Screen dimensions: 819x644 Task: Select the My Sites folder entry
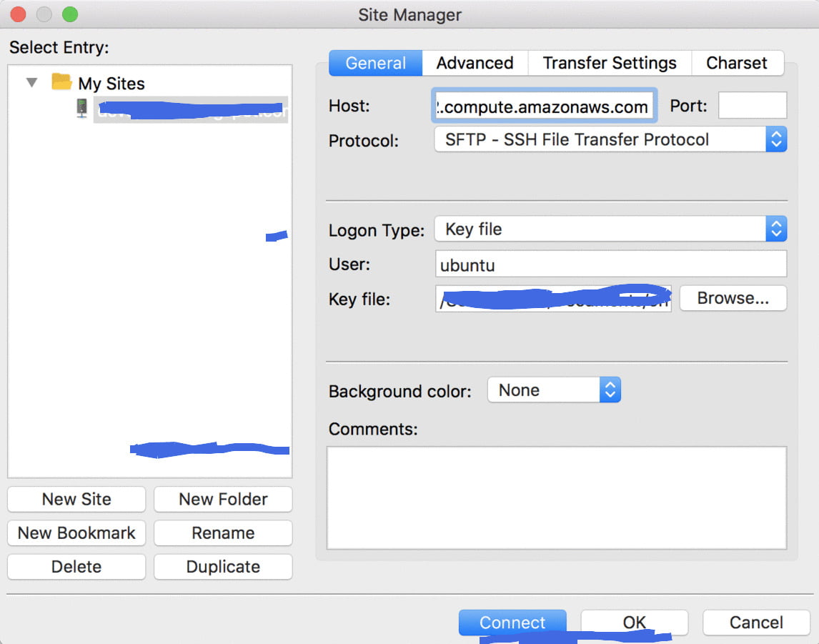click(x=111, y=83)
